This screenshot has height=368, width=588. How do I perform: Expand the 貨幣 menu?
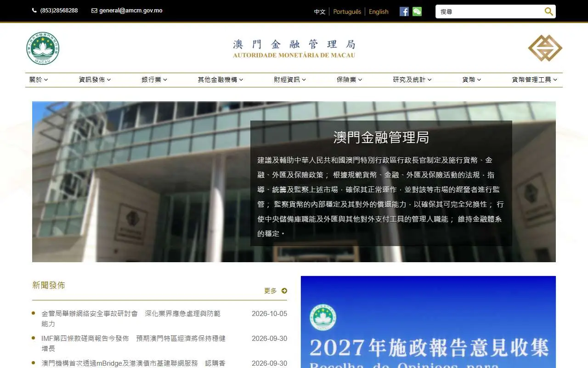472,80
